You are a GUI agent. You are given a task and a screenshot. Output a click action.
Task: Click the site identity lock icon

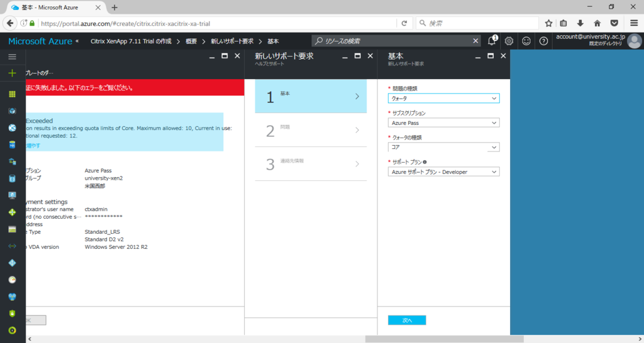click(32, 23)
